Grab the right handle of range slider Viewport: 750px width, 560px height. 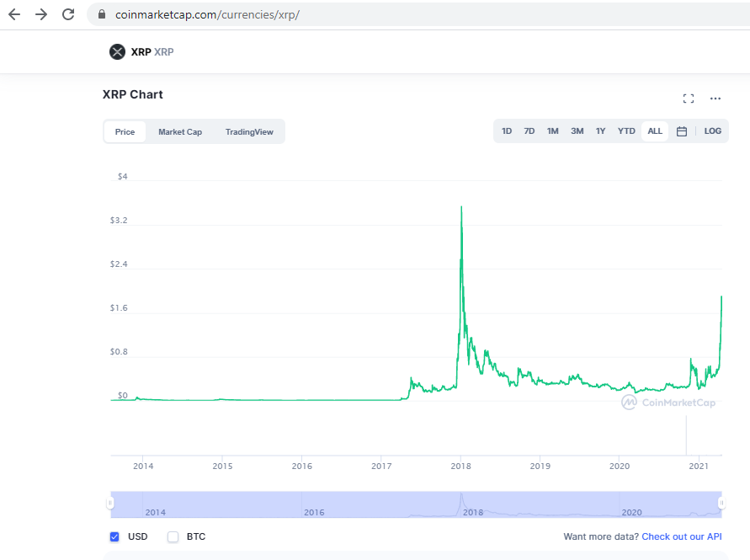pos(721,503)
